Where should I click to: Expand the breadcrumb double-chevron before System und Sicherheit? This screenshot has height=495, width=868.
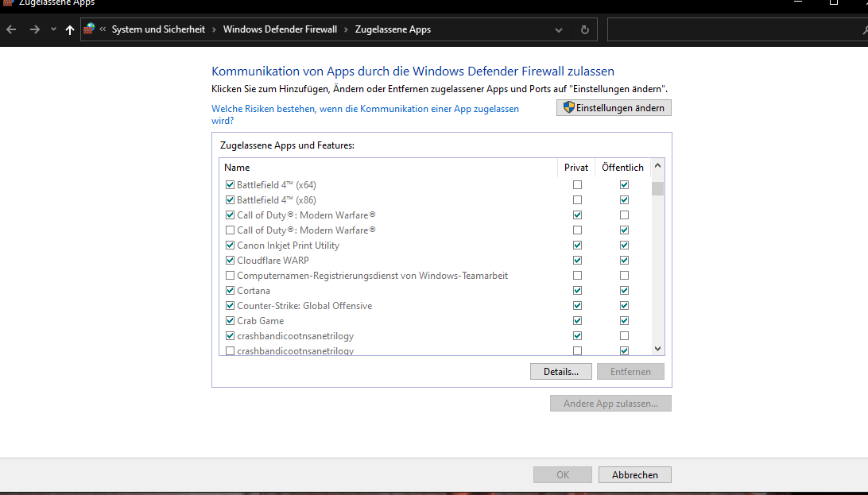(x=103, y=29)
